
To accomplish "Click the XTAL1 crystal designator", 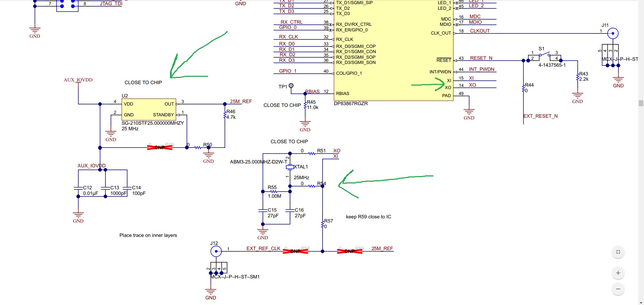I will click(301, 167).
